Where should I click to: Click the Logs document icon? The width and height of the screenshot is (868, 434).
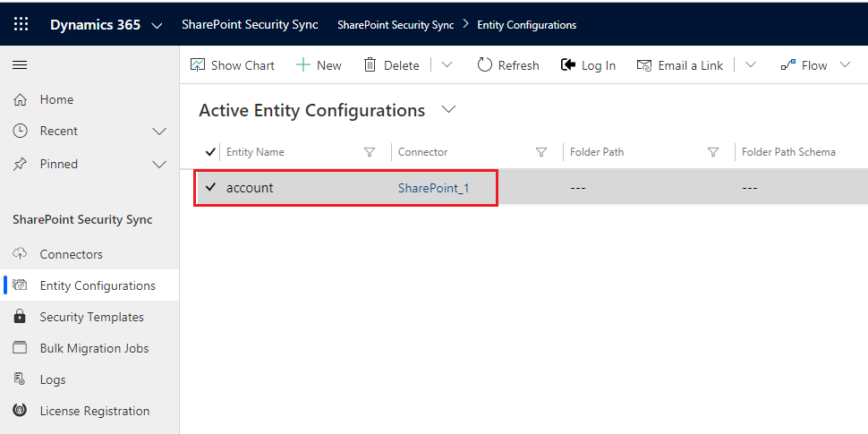click(20, 379)
